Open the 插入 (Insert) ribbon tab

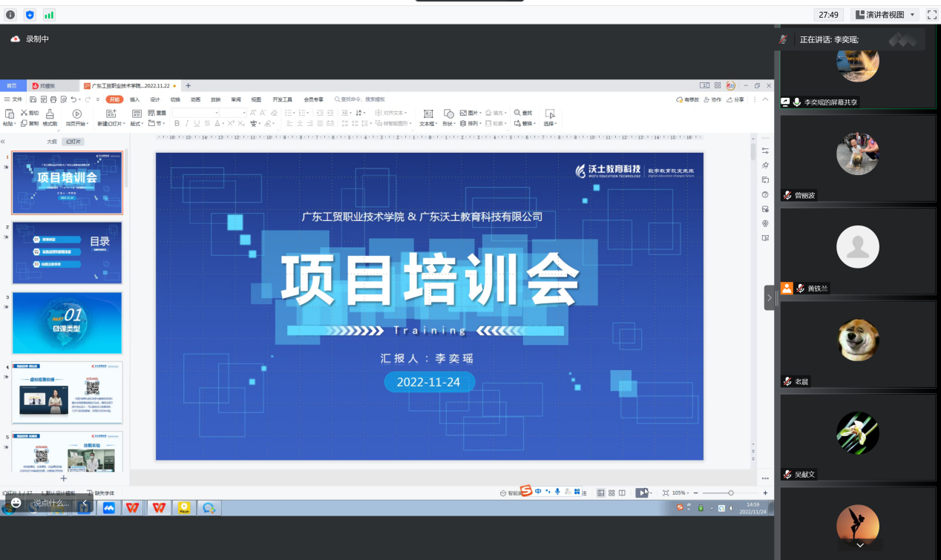[x=134, y=99]
